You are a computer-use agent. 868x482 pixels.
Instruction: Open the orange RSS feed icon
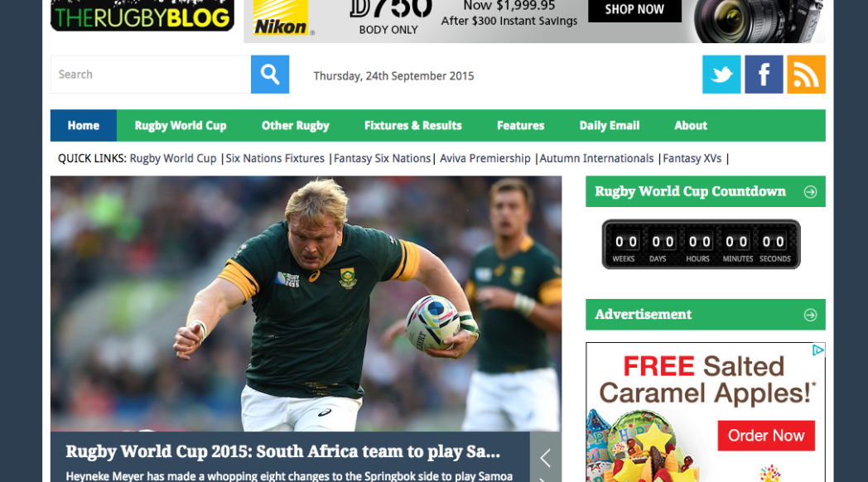tap(806, 75)
